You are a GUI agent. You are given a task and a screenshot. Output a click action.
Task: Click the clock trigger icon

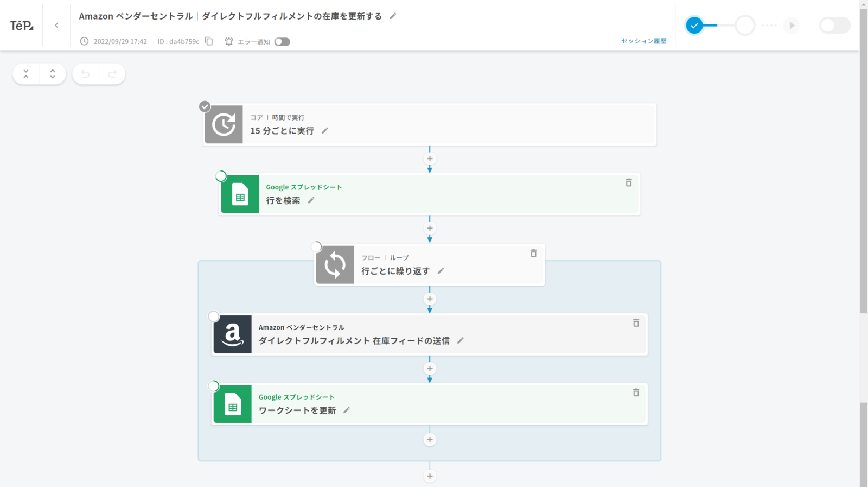[224, 124]
